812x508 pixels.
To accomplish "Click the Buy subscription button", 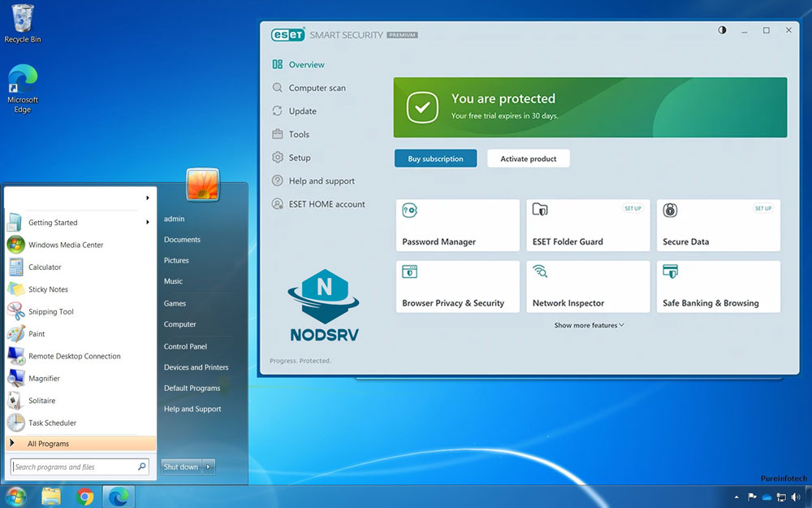I will tap(435, 158).
